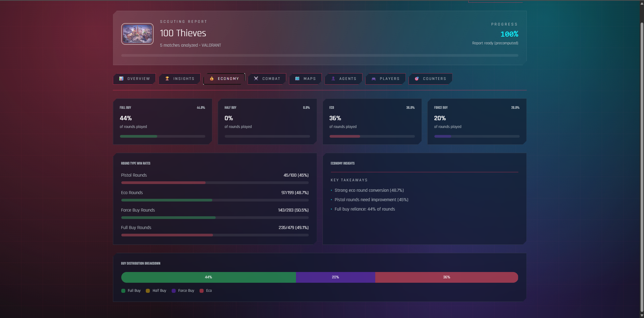The width and height of the screenshot is (644, 318).
Task: Click the 'Round Type Win Rates' heading
Action: (136, 164)
